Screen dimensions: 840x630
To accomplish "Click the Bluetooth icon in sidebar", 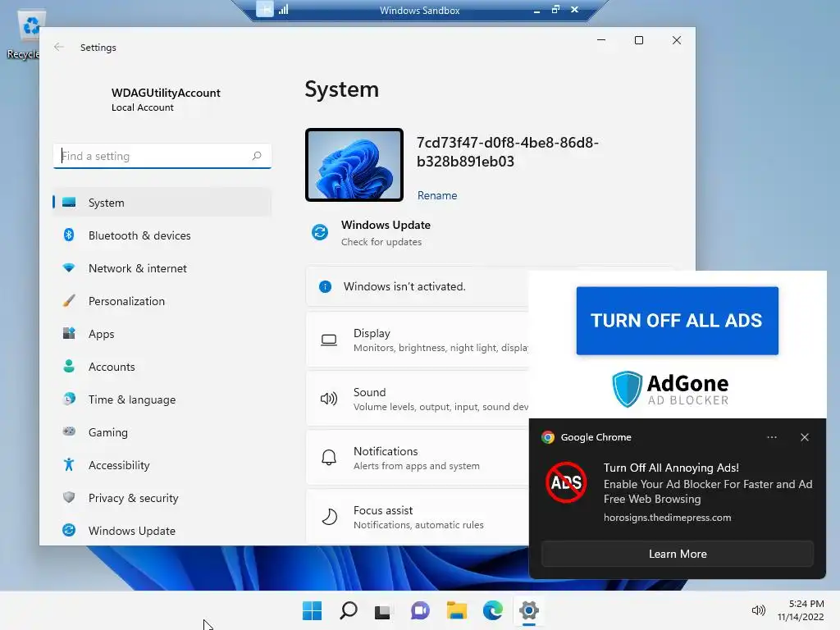I will [x=69, y=235].
